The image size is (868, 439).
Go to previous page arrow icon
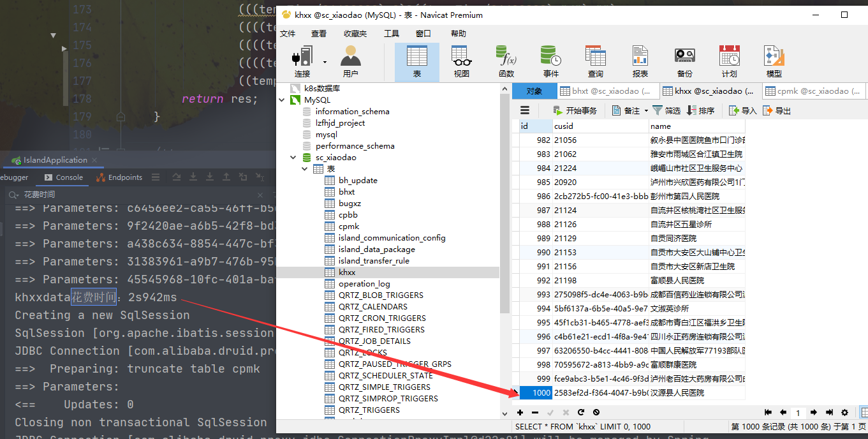pyautogui.click(x=783, y=413)
